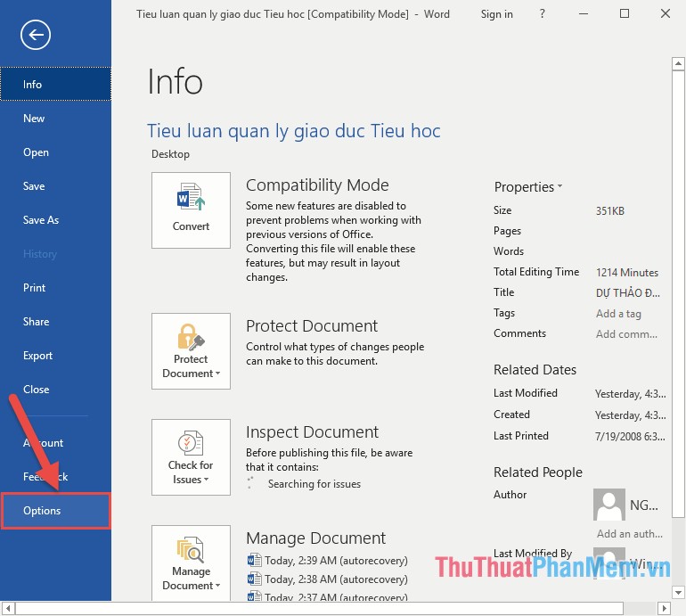Click the Title property value

point(628,293)
